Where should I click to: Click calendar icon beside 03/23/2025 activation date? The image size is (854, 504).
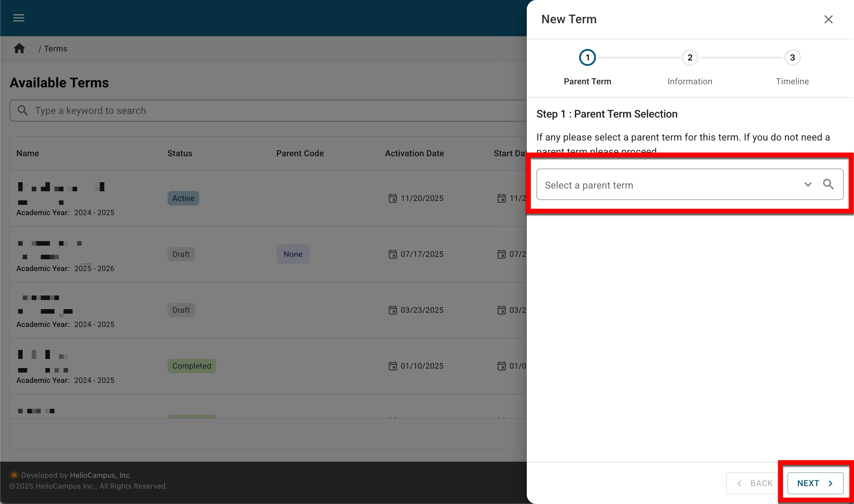393,310
